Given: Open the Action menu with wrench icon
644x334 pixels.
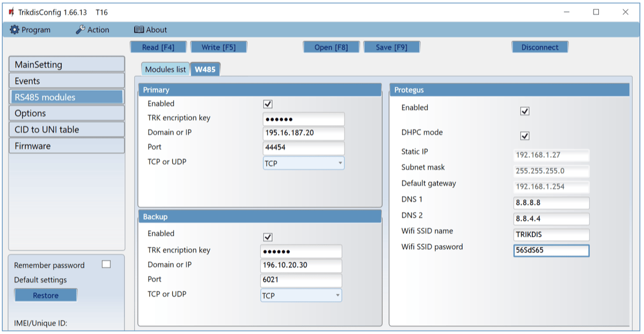Looking at the screenshot, I should pyautogui.click(x=92, y=30).
